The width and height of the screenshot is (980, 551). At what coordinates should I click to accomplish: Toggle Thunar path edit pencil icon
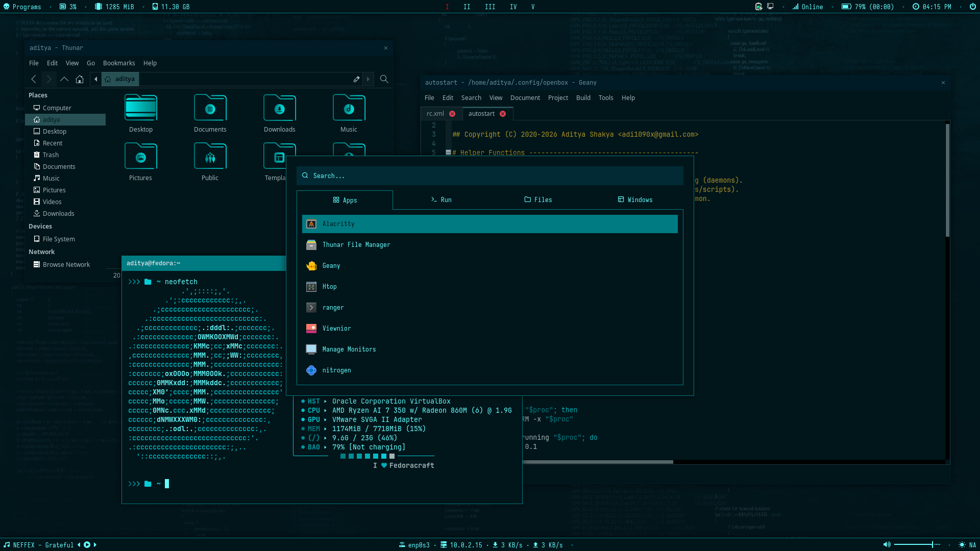point(356,79)
